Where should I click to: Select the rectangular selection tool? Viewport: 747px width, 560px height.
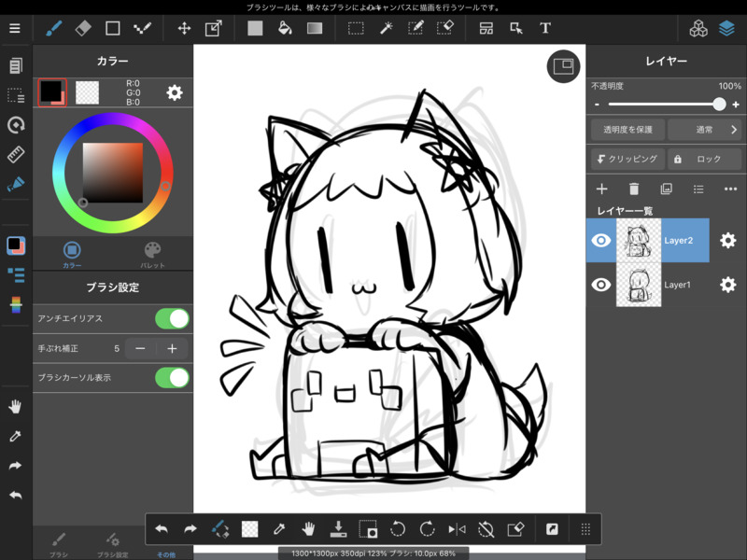coord(356,29)
